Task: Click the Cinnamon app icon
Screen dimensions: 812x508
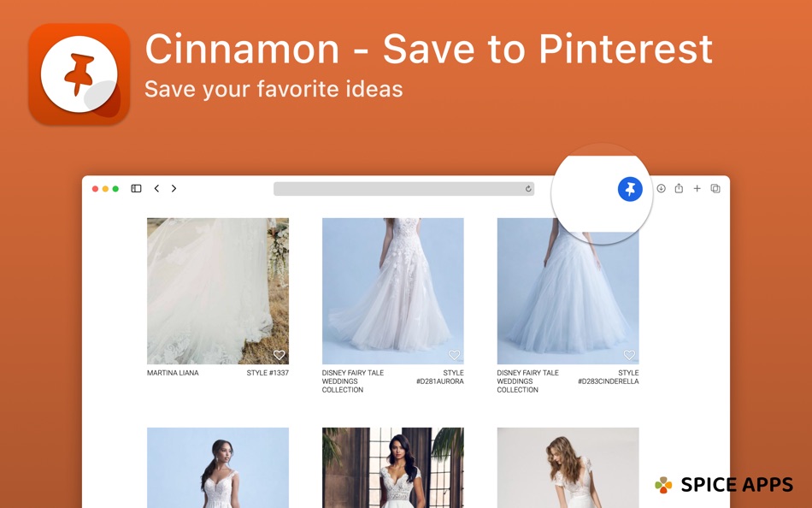Action: tap(79, 74)
